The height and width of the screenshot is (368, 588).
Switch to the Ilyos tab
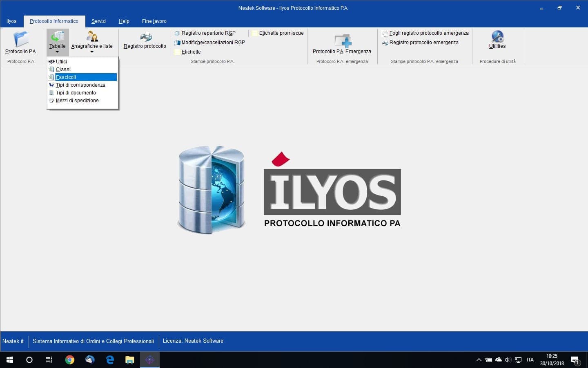pos(11,21)
